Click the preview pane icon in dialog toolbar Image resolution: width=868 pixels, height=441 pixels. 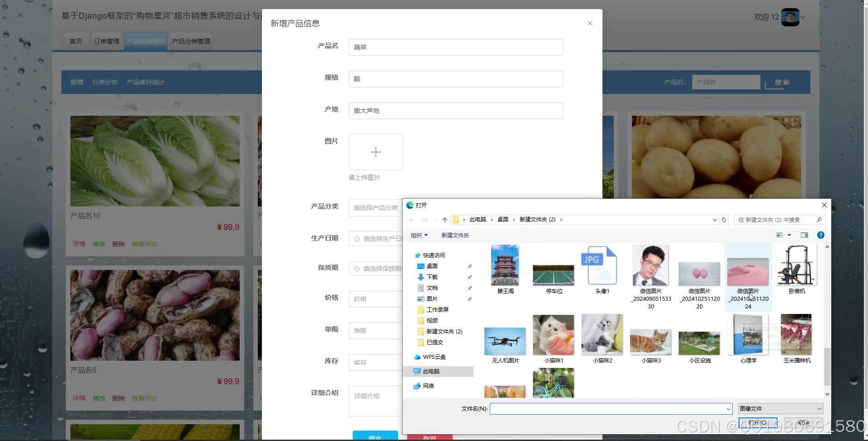[804, 235]
